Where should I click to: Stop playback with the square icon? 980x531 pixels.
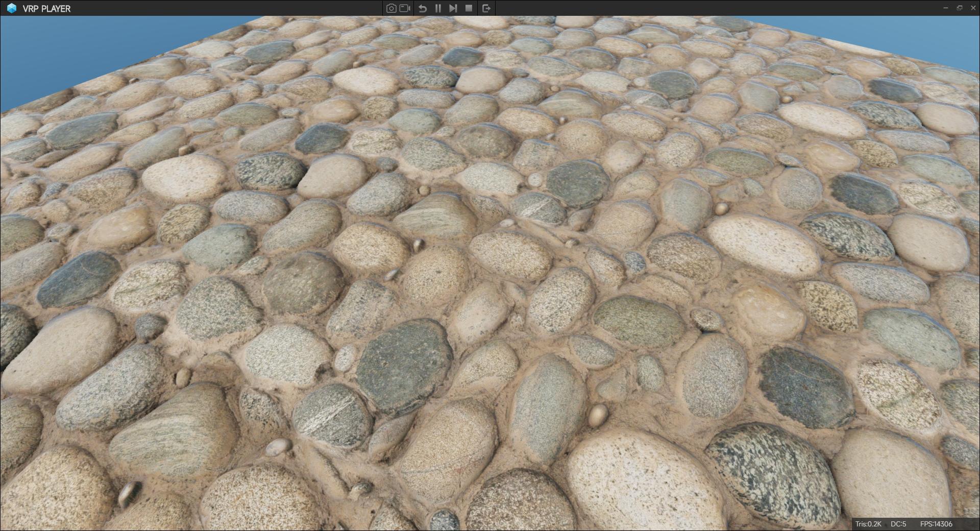pos(469,8)
